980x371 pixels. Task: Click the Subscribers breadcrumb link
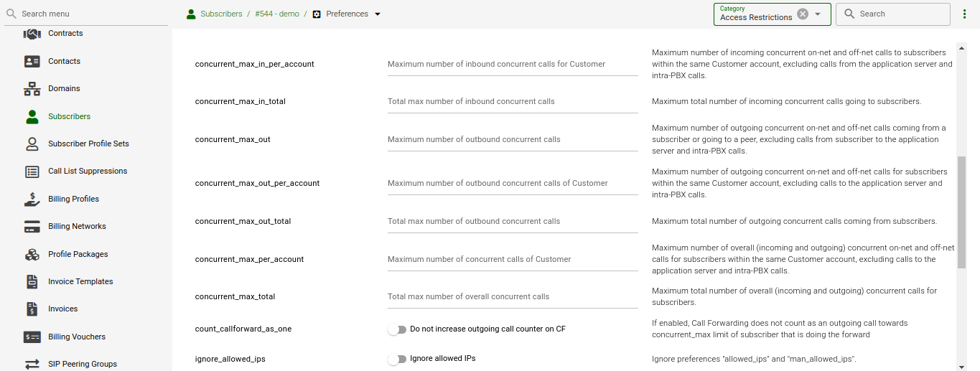point(221,14)
